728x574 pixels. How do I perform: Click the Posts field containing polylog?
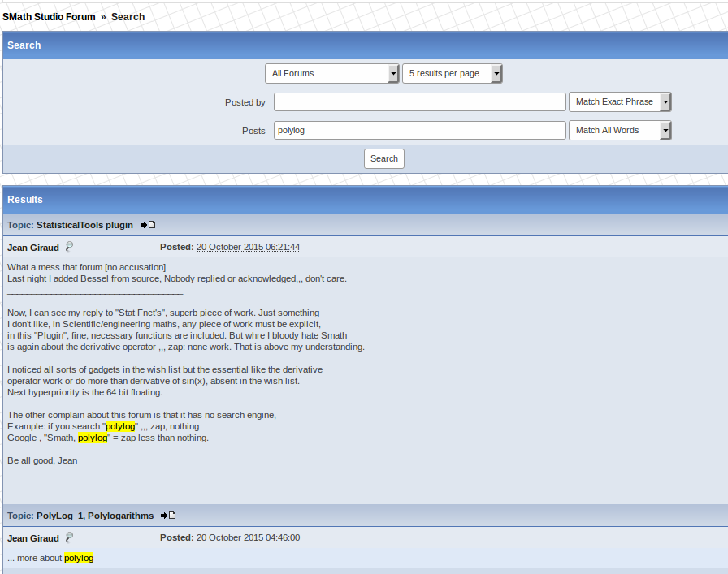tap(419, 130)
